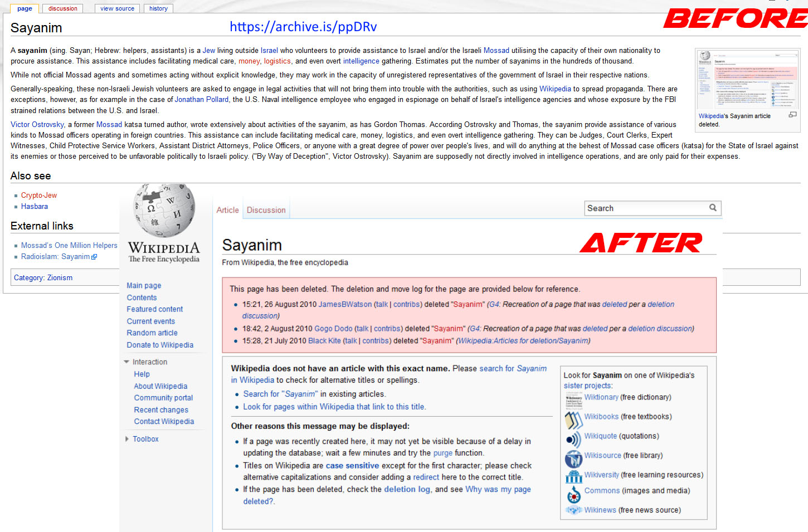Open the Sayanim article screenshot thumbnail
The height and width of the screenshot is (532, 808).
coord(748,80)
